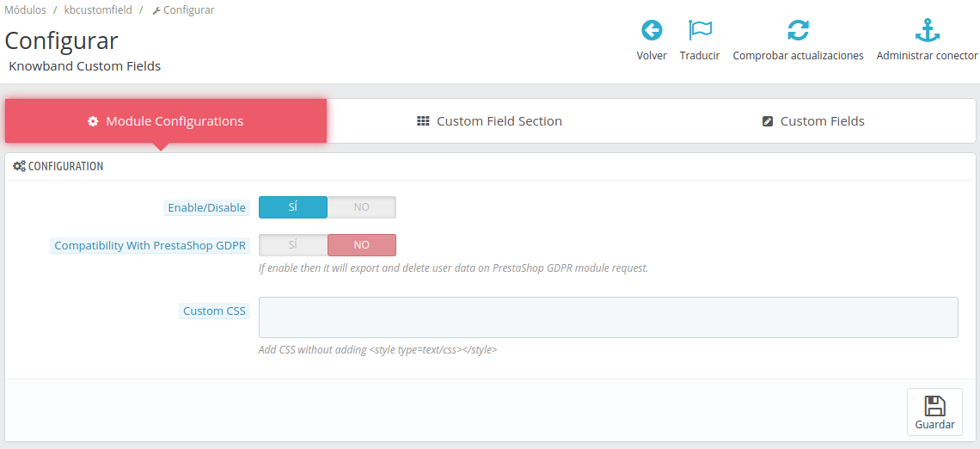Click the Guardar floppy disk icon
Viewport: 980px width, 449px height.
pyautogui.click(x=934, y=406)
